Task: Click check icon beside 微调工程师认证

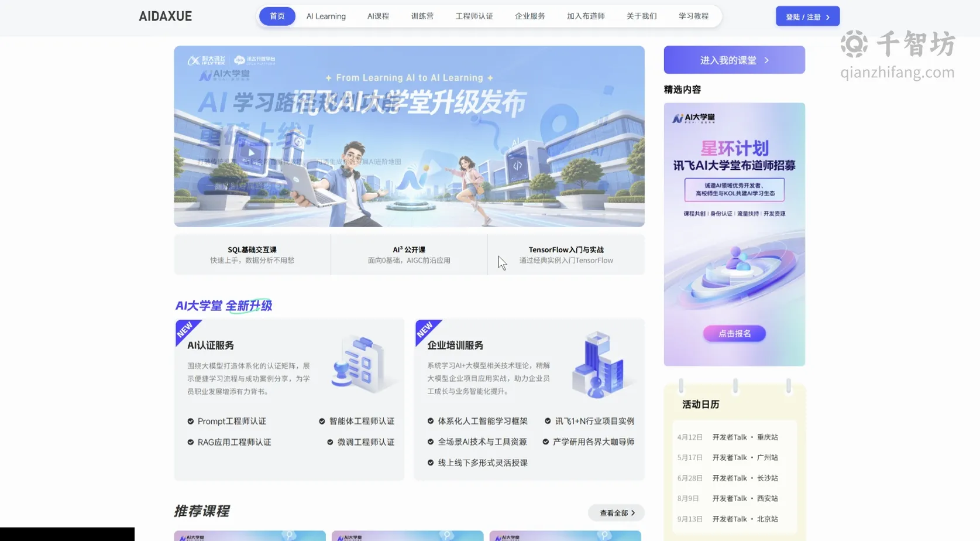Action: (x=330, y=442)
